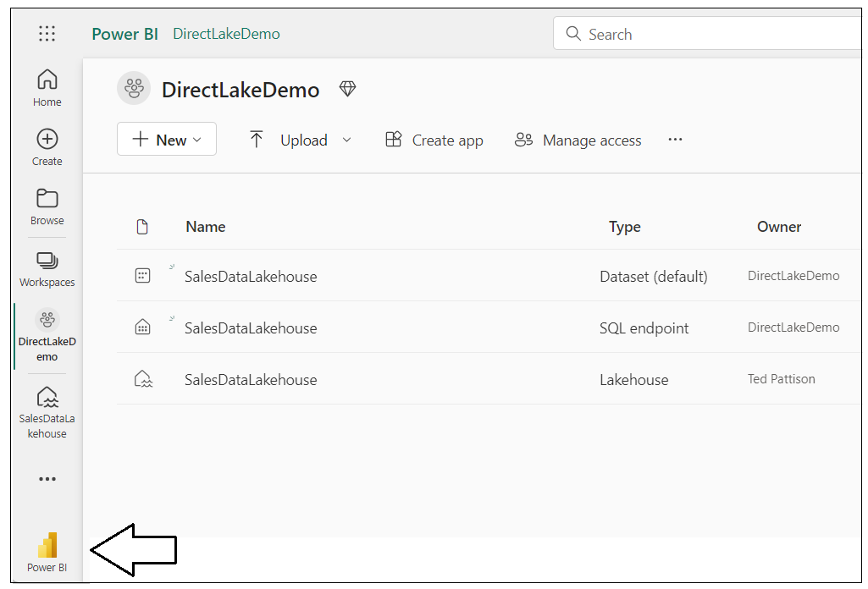Open the Create page from sidebar
This screenshot has height=589, width=868.
click(47, 147)
